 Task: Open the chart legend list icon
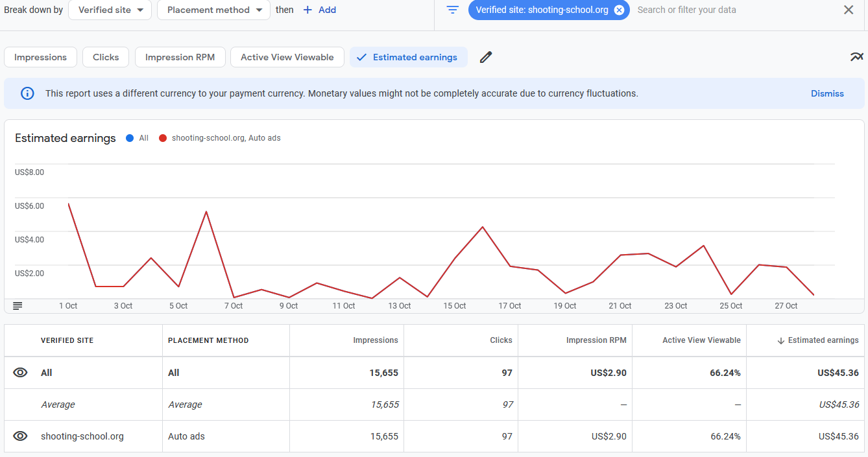18,306
